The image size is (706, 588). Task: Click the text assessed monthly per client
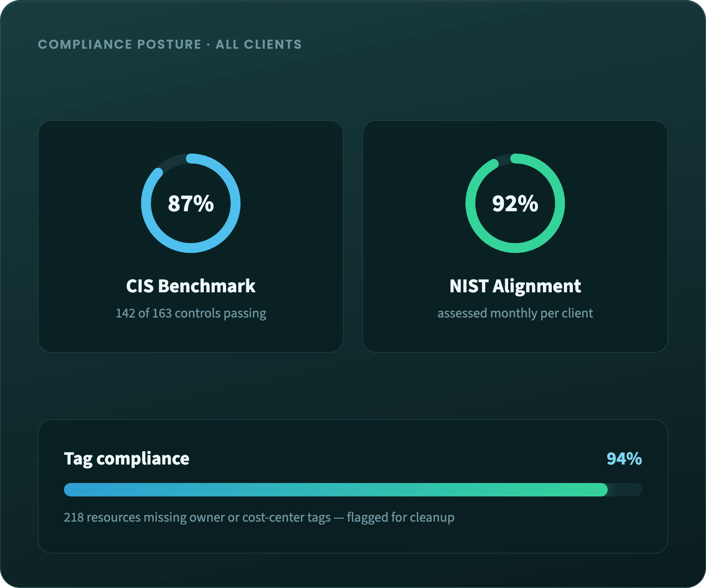[x=515, y=313]
